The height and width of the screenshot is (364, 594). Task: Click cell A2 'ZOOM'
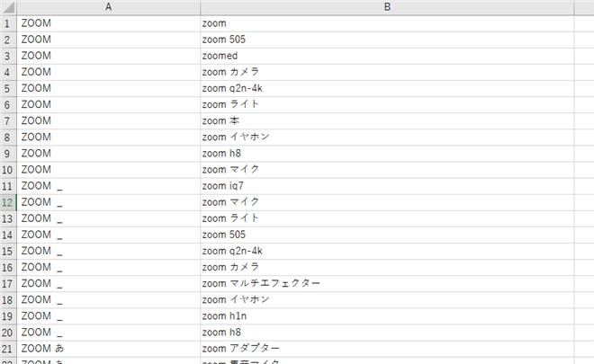coord(108,40)
